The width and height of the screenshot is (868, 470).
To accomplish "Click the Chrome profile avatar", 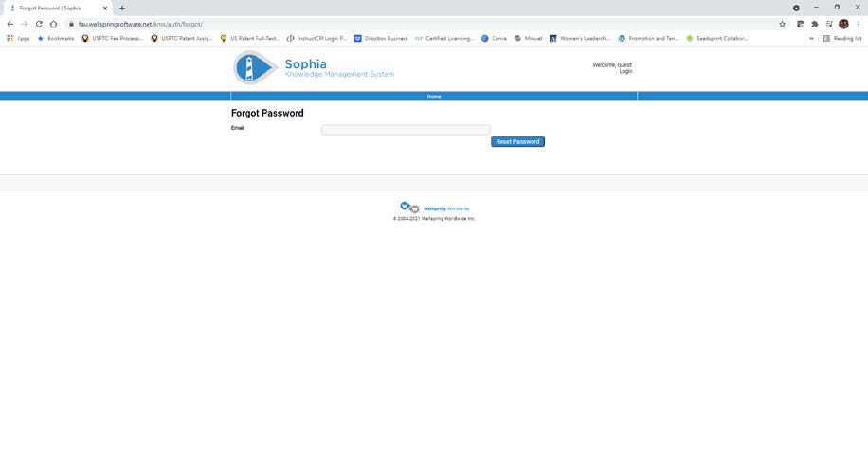I will click(x=843, y=24).
